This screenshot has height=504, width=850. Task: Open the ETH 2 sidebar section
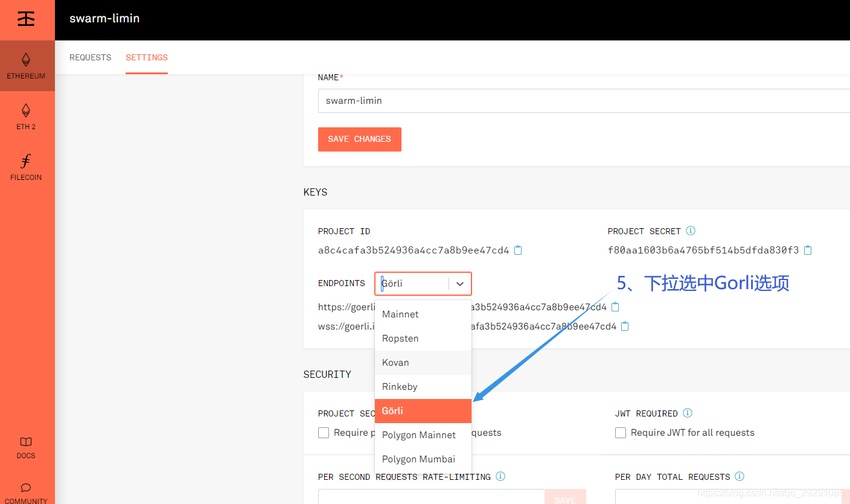click(26, 116)
